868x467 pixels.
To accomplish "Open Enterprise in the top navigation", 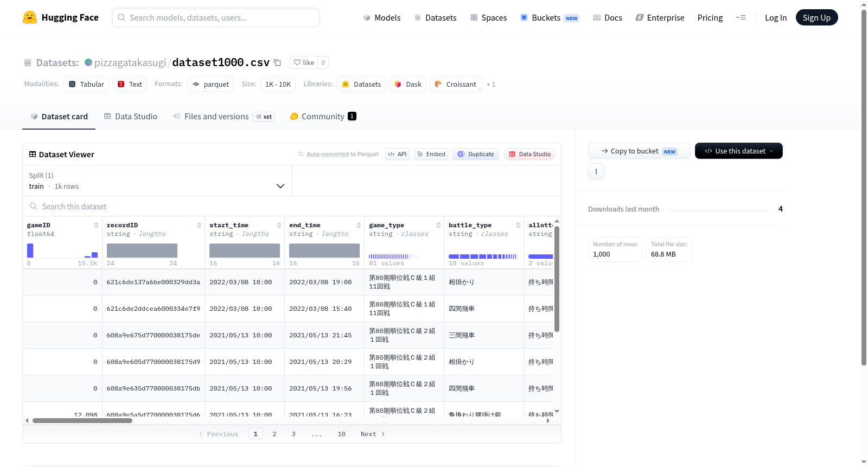I will click(660, 17).
